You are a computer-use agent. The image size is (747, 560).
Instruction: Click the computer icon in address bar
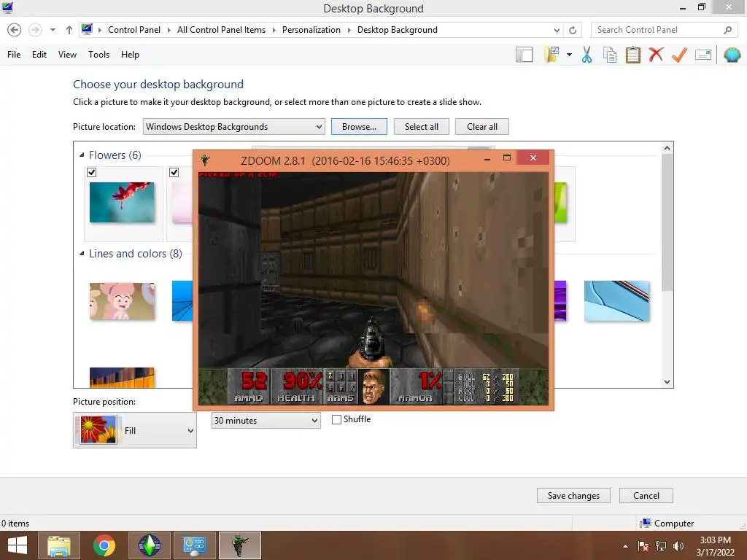tap(87, 29)
